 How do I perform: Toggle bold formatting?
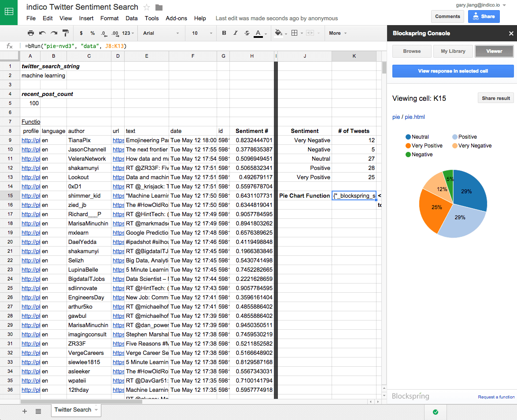[x=225, y=33]
